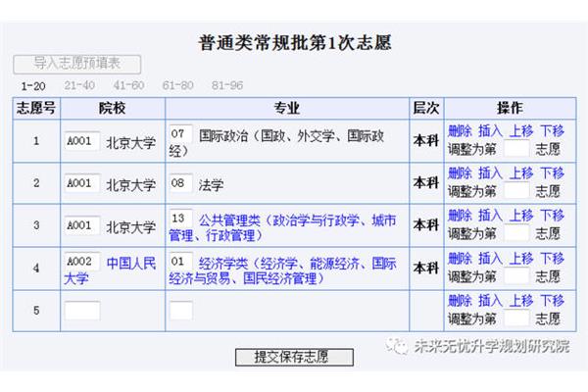Click 删除 link in row 1
The image size is (588, 392).
(x=461, y=130)
